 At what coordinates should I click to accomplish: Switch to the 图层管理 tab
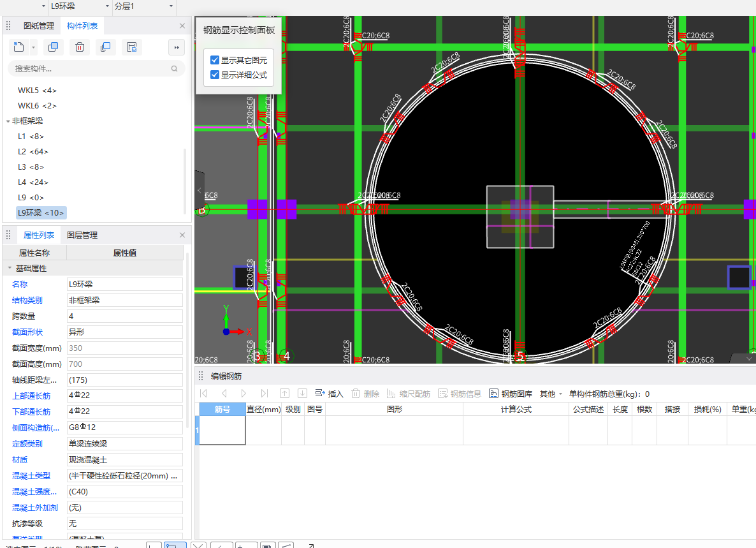coord(82,235)
